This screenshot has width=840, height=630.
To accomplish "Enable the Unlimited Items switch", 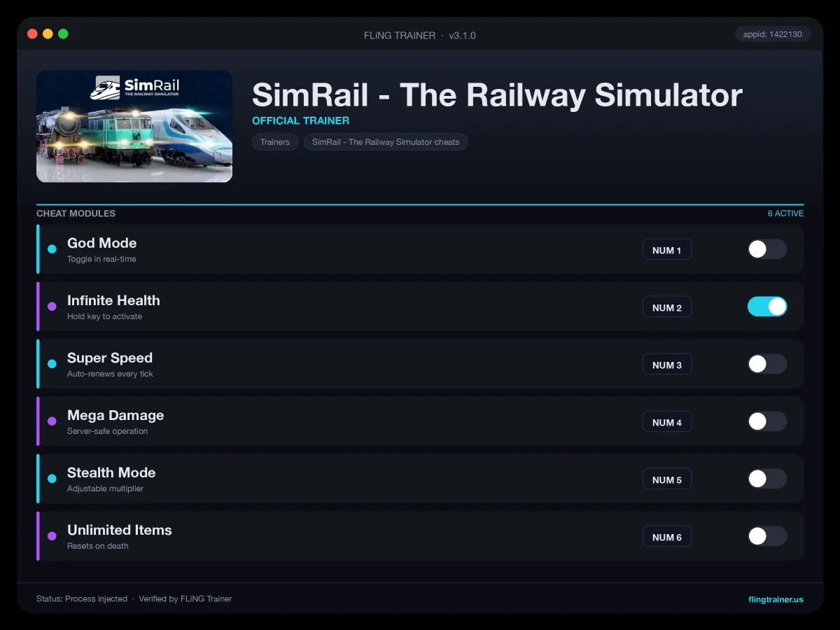I will [x=767, y=536].
